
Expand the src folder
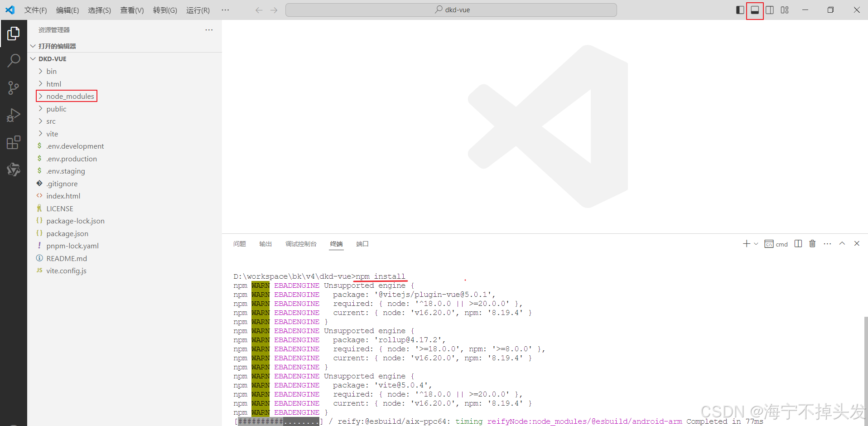coord(125,121)
